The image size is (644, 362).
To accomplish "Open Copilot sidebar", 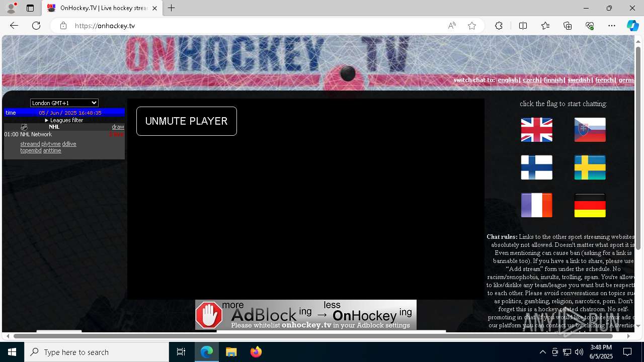I will tap(632, 26).
